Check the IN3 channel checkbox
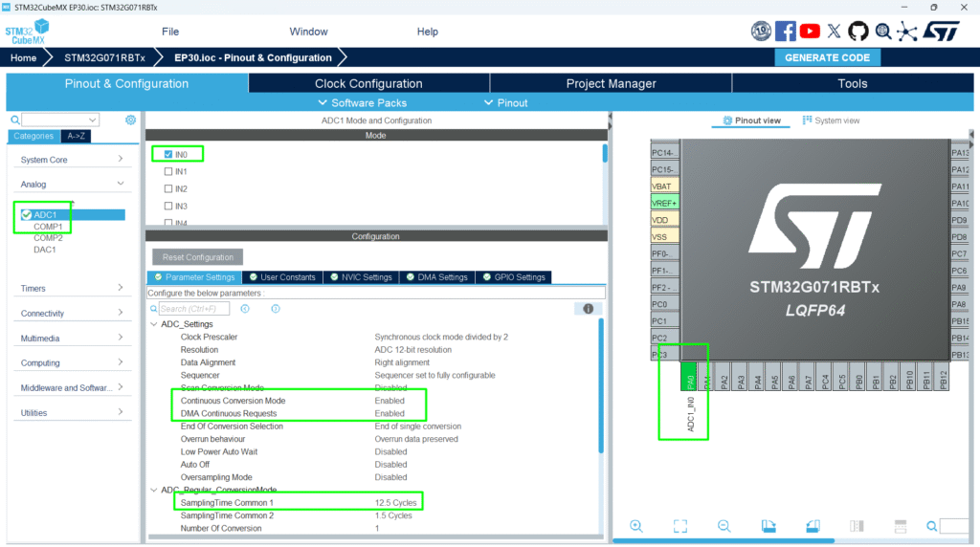Screen dimensions: 980x547 click(168, 206)
